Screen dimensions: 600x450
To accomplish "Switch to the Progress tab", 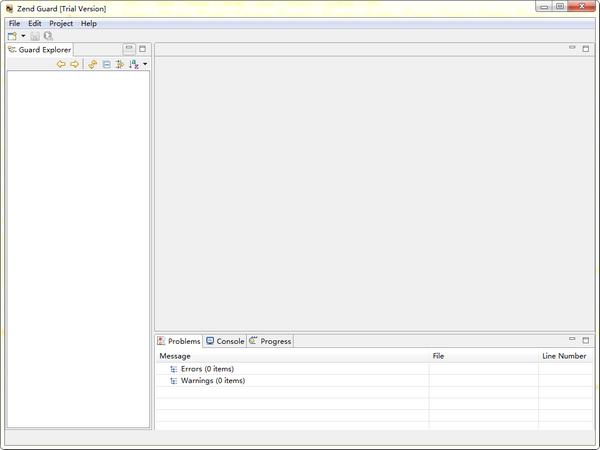I will (270, 341).
